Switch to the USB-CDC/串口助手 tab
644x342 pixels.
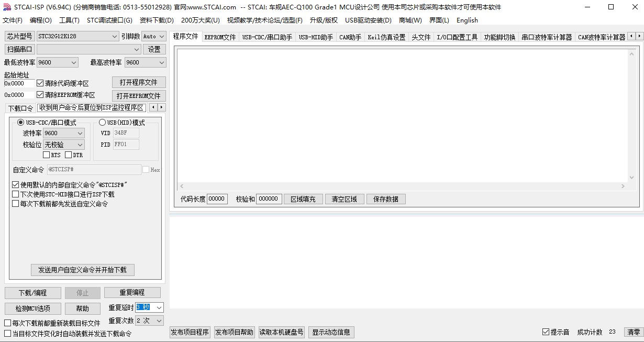coord(267,37)
